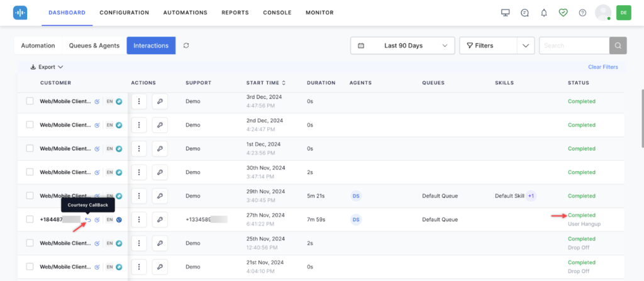Click the verified check icon in 3rd Dec row
Screen dimensions: 644x281
(x=97, y=101)
